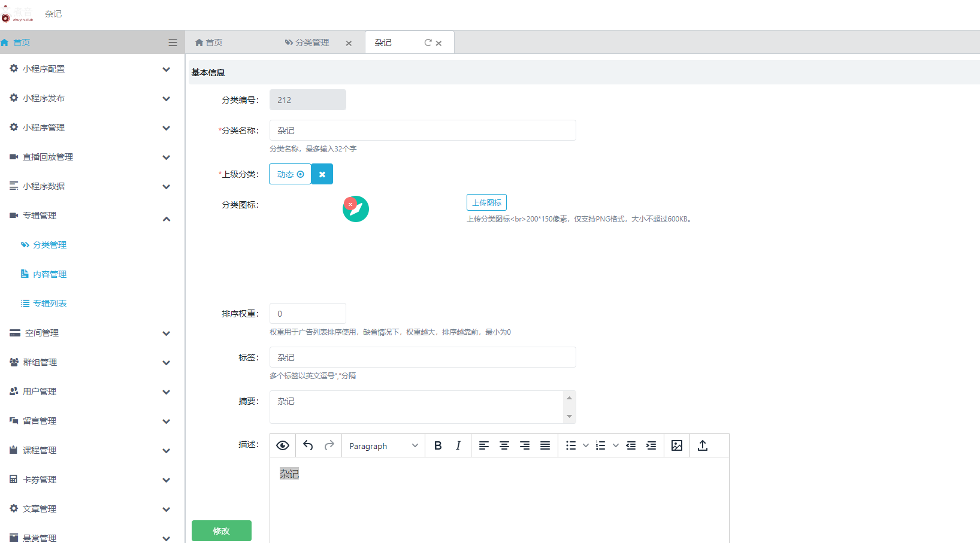980x543 pixels.
Task: Click the upload icon in editor toolbar
Action: tap(703, 445)
